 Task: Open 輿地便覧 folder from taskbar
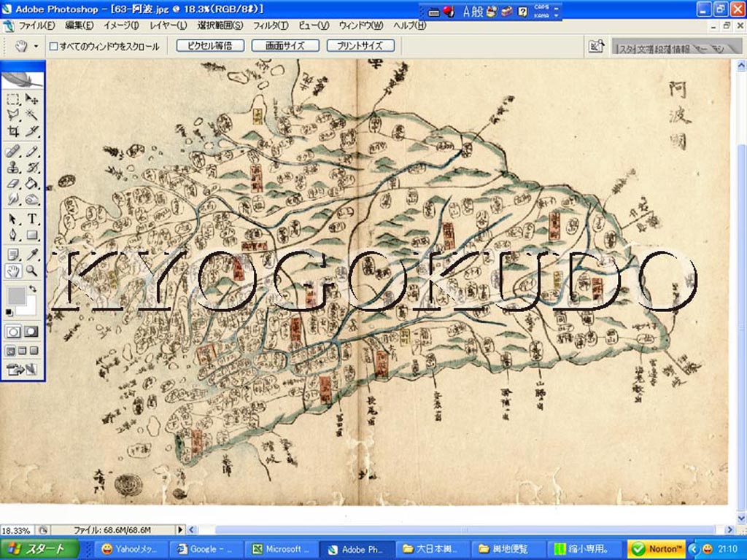[508, 549]
